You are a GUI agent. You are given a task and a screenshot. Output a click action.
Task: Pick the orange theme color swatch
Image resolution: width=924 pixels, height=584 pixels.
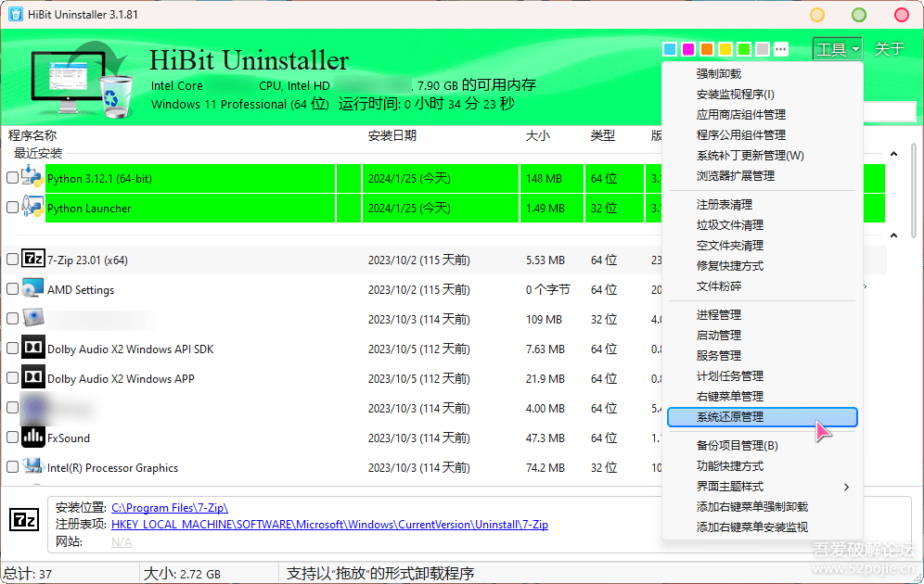tap(707, 49)
